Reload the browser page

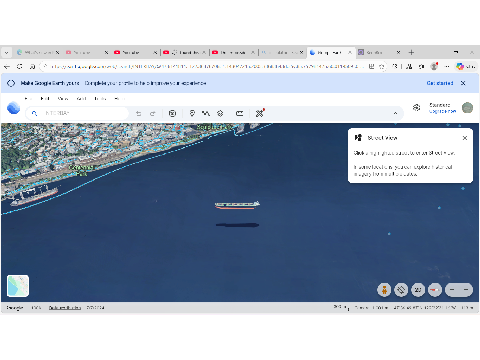20,67
